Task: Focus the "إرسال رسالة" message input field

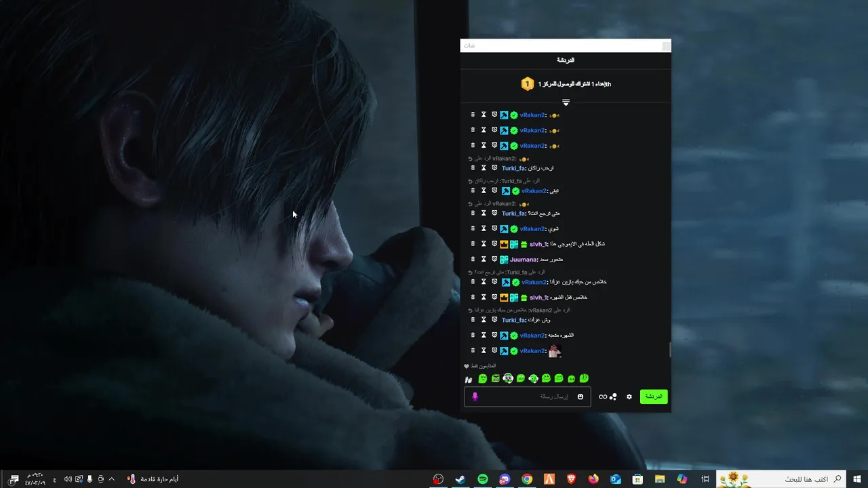Action: pos(529,396)
